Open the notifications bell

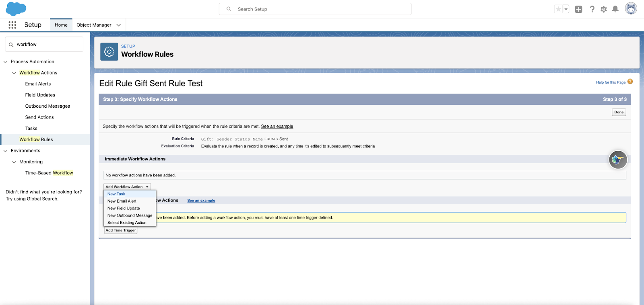tap(615, 9)
